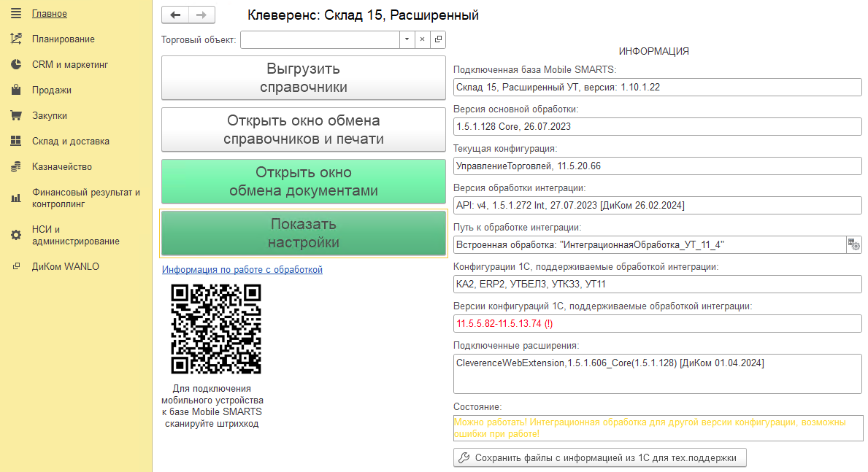The width and height of the screenshot is (868, 472).
Task: Click the back navigation arrow
Action: pyautogui.click(x=174, y=14)
